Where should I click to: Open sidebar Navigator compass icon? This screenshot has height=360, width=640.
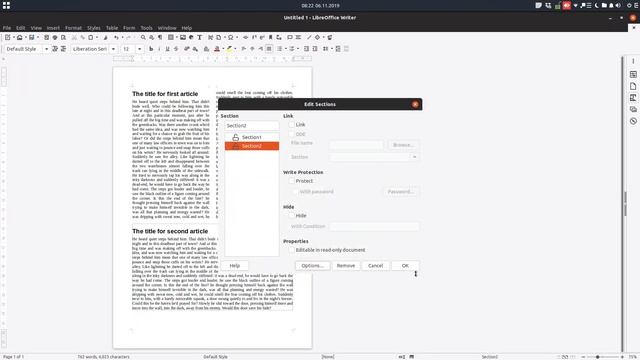[633, 121]
